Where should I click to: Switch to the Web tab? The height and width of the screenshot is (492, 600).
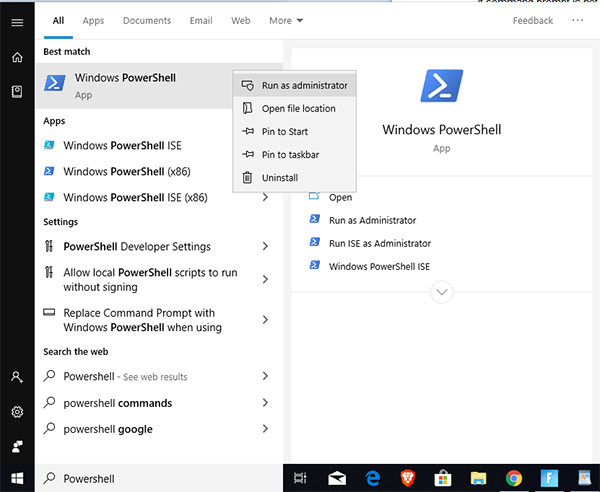click(241, 21)
